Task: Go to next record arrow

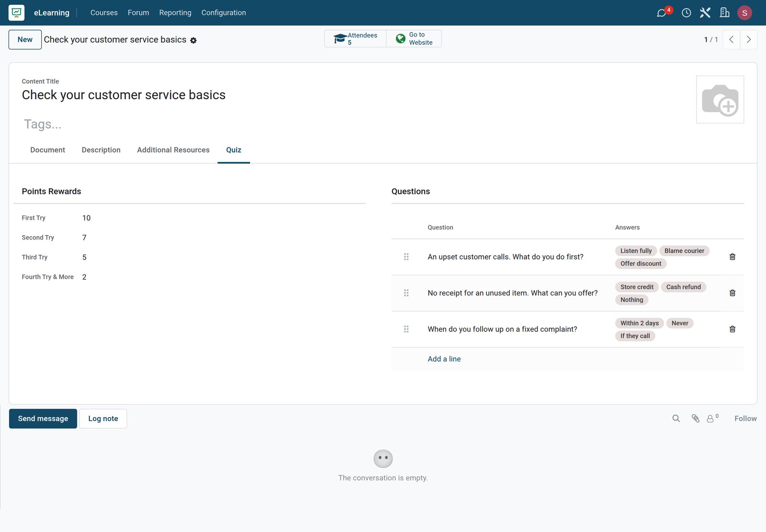Action: (749, 40)
